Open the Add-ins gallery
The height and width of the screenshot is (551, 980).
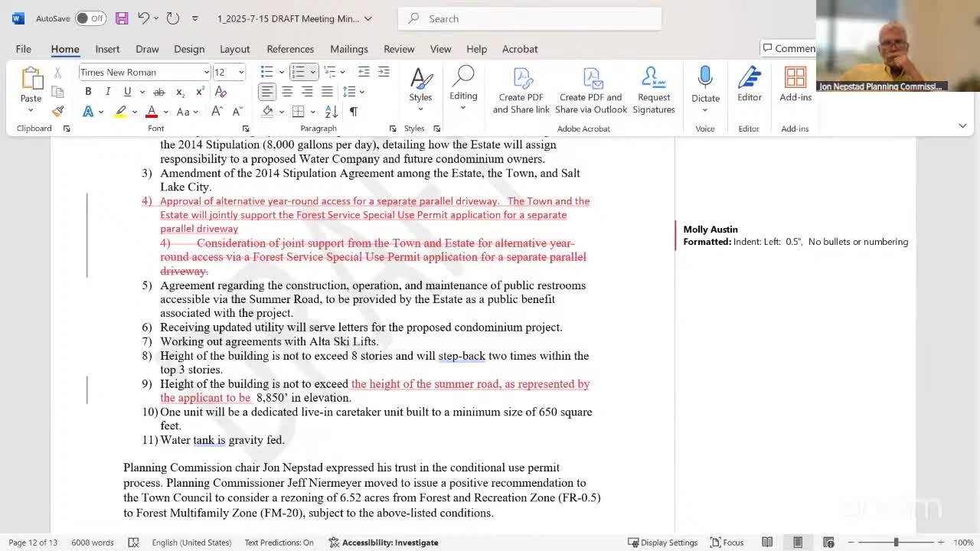pos(795,84)
